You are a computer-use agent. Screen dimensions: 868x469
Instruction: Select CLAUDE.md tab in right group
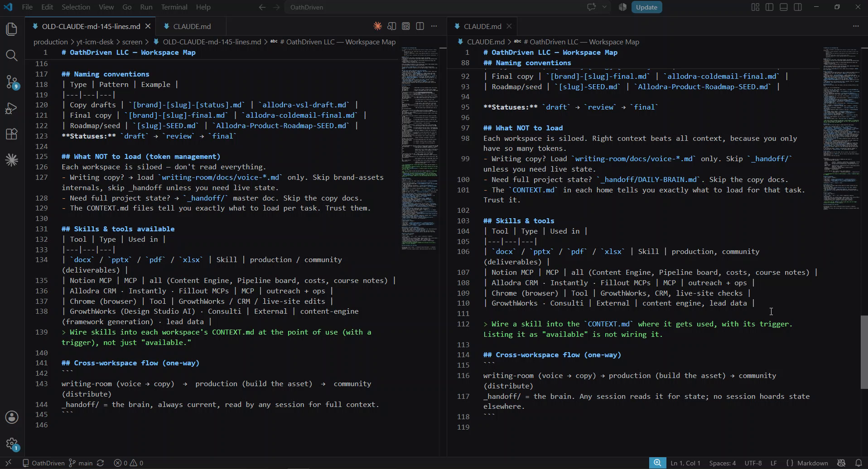tap(482, 26)
